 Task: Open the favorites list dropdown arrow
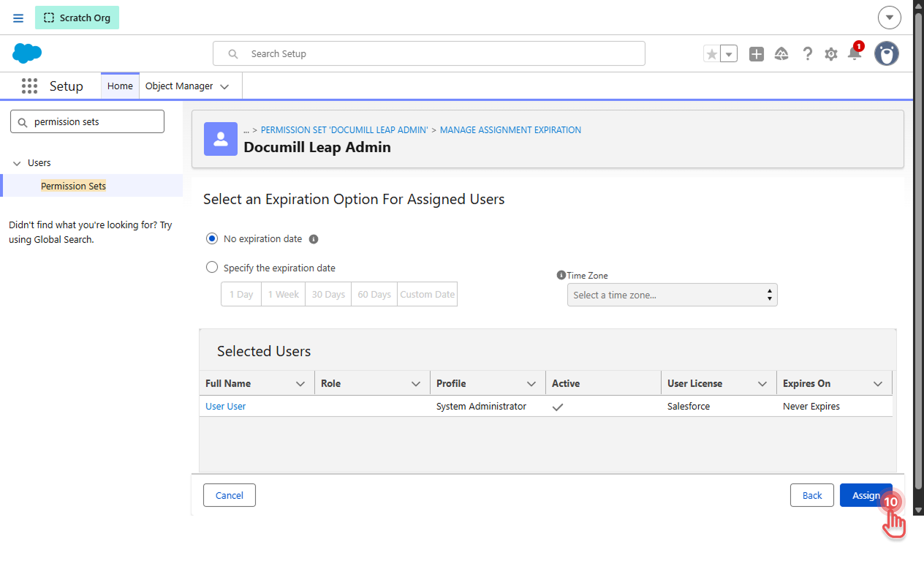(729, 54)
